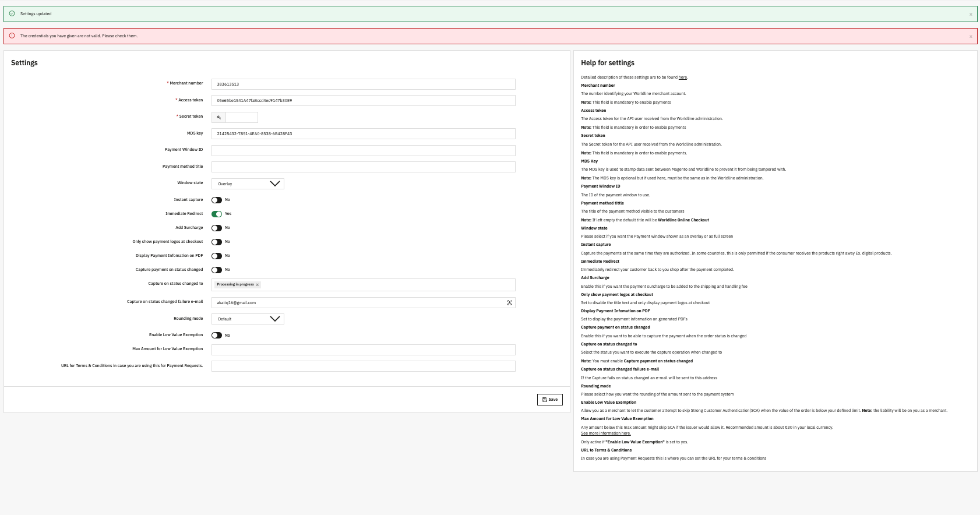Click the Secret token input
Image resolution: width=980 pixels, height=515 pixels.
point(242,117)
